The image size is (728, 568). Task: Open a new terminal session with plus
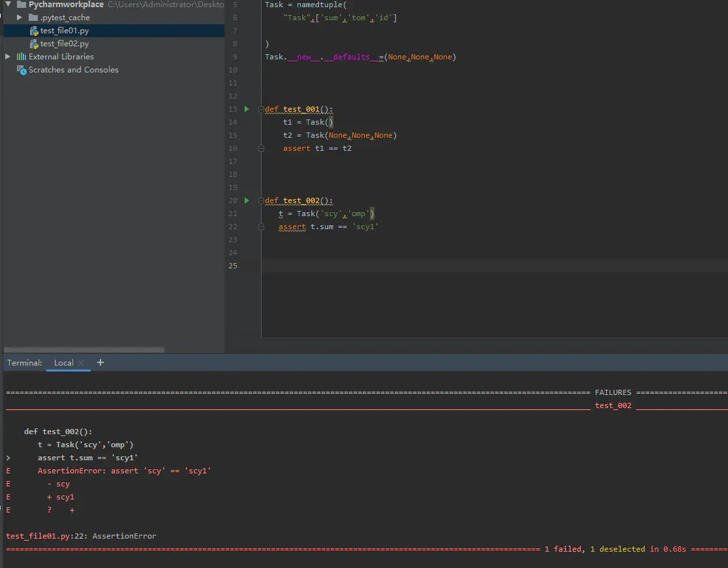click(100, 362)
